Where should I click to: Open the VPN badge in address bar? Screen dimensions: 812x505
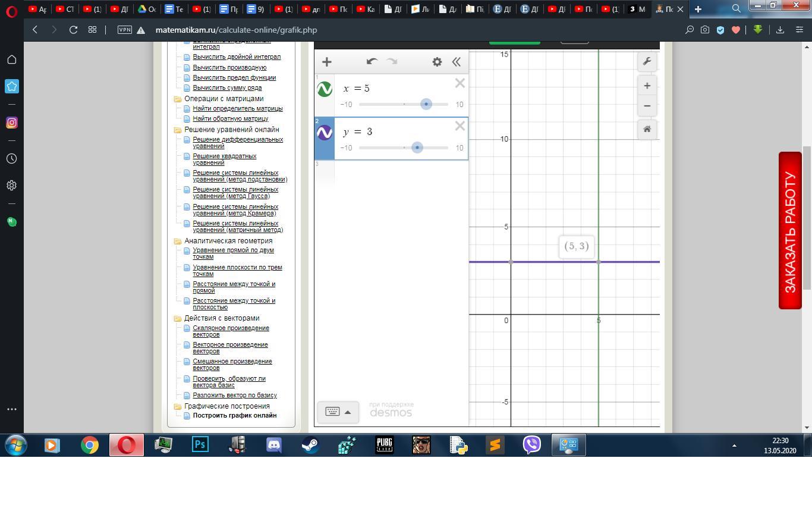tap(125, 30)
